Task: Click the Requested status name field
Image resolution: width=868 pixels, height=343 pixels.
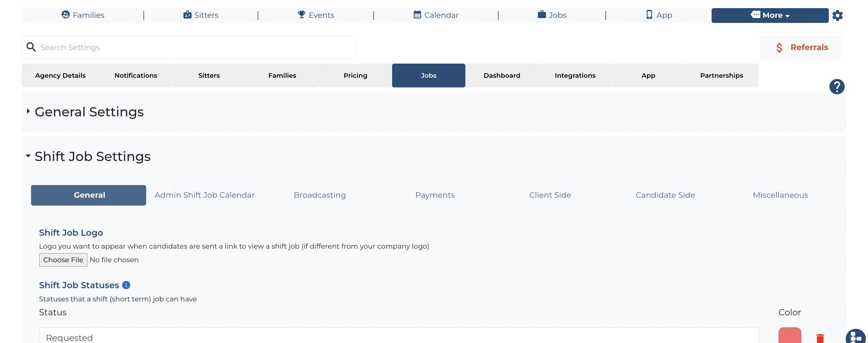Action: click(x=399, y=335)
